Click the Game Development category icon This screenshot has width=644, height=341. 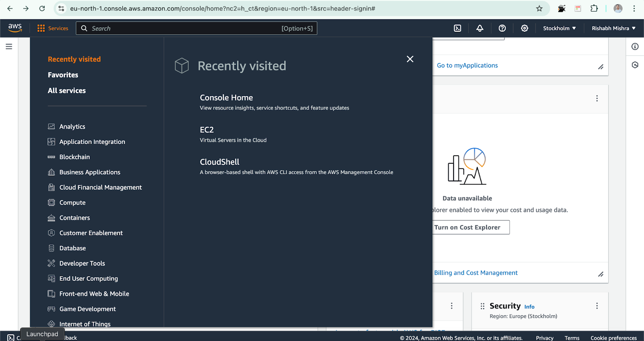(x=52, y=309)
